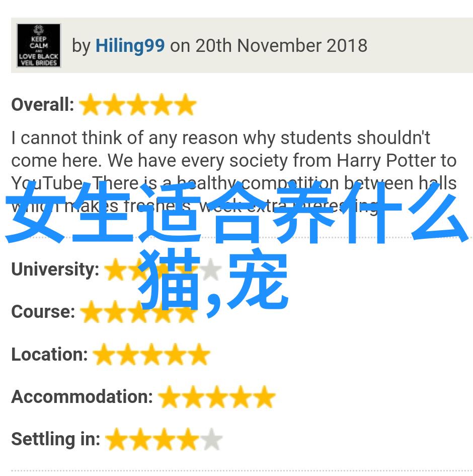
Task: Click the last star of the Accommodation rating
Action: [264, 397]
